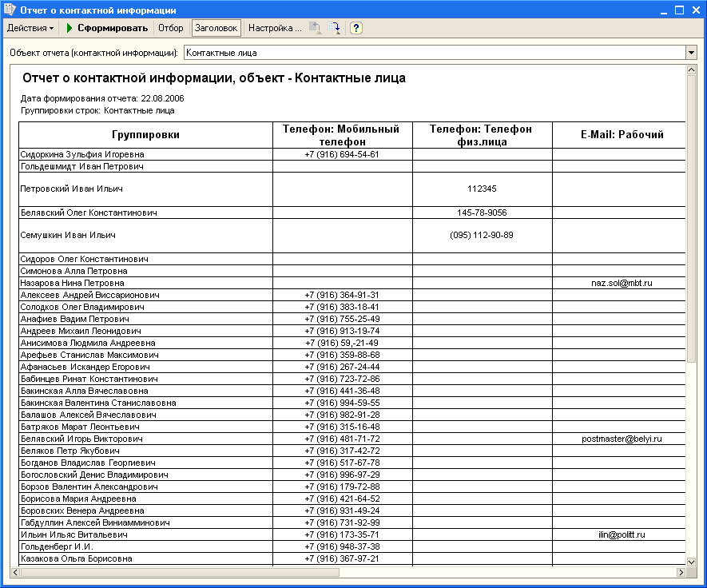Open help via the question mark icon
The height and width of the screenshot is (588, 707).
click(x=356, y=28)
